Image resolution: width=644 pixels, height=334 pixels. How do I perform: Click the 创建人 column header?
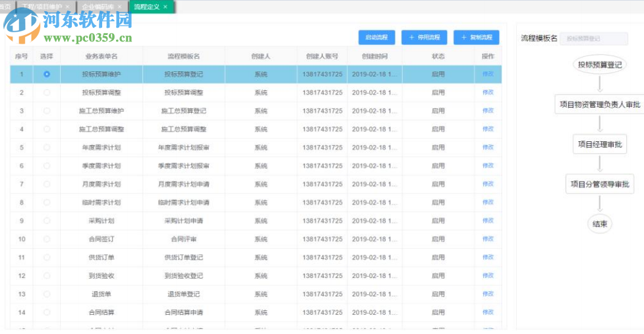click(261, 56)
